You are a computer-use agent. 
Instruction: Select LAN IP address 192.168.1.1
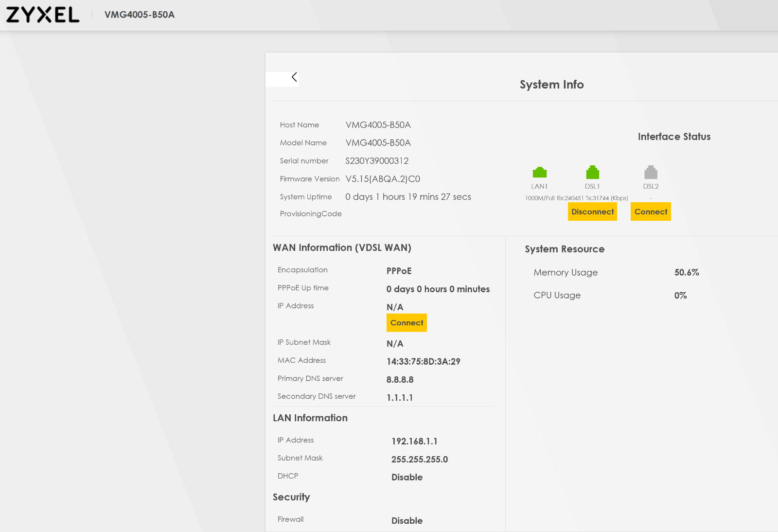pyautogui.click(x=414, y=442)
